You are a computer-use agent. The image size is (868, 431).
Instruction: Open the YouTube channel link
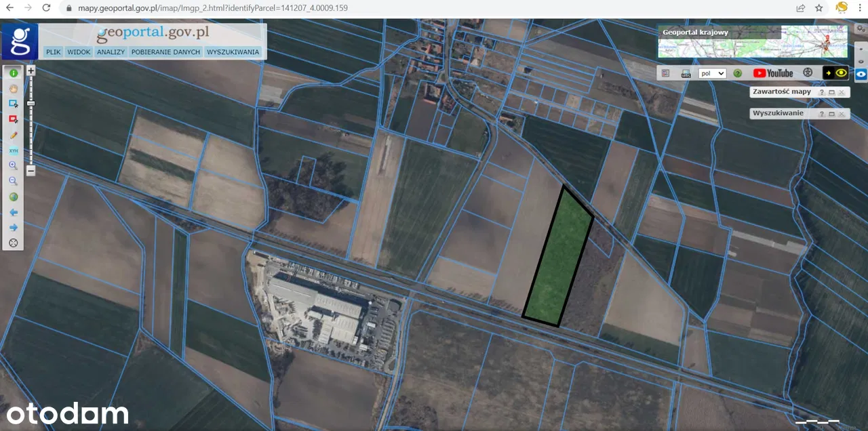(772, 73)
